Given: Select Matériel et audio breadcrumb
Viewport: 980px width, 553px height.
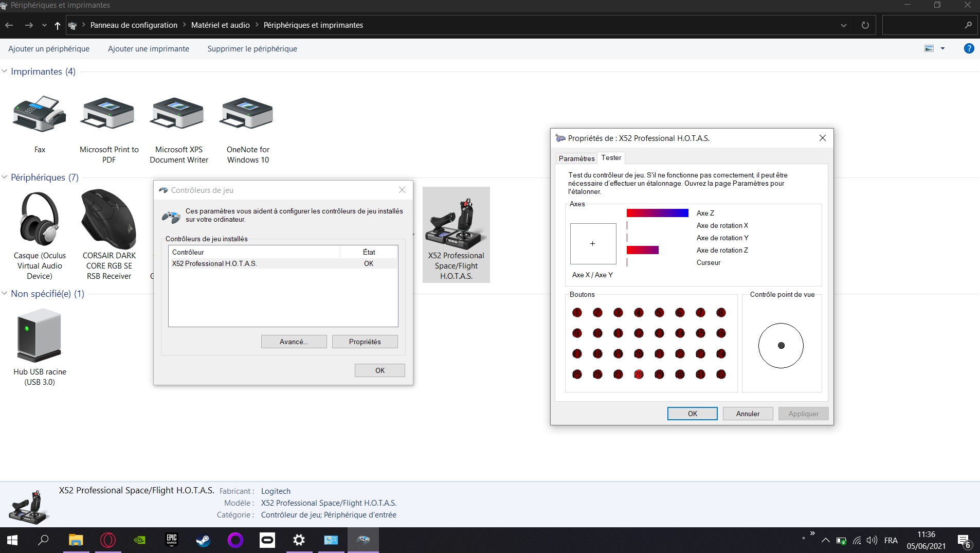Looking at the screenshot, I should coord(221,25).
